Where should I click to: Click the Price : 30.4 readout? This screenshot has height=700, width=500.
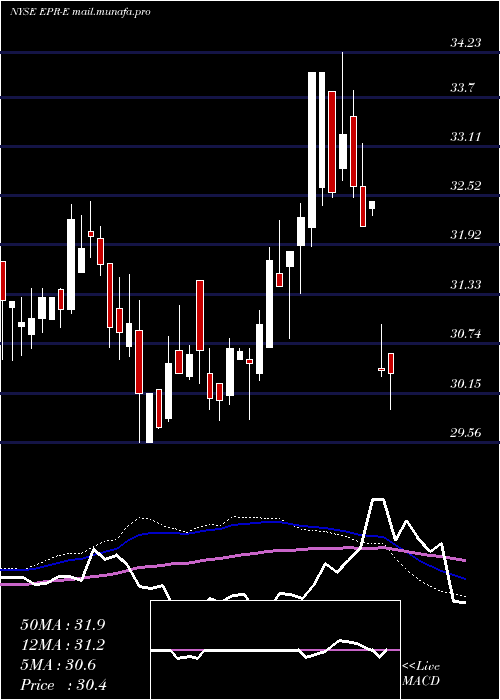click(x=63, y=685)
